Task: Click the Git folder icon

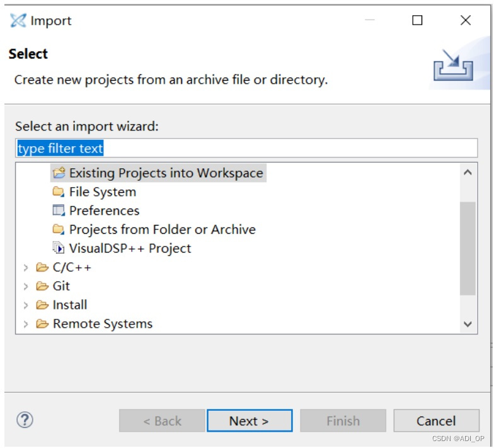Action: click(42, 286)
